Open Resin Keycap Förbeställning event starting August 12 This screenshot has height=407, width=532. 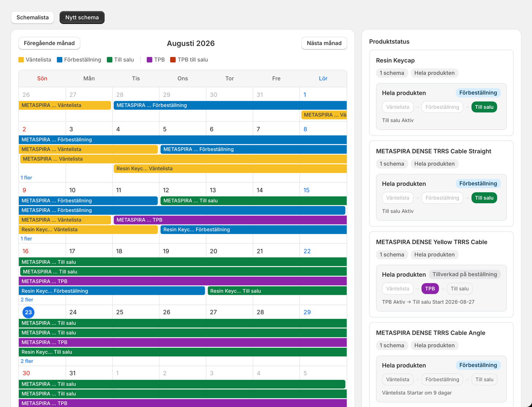click(x=254, y=230)
